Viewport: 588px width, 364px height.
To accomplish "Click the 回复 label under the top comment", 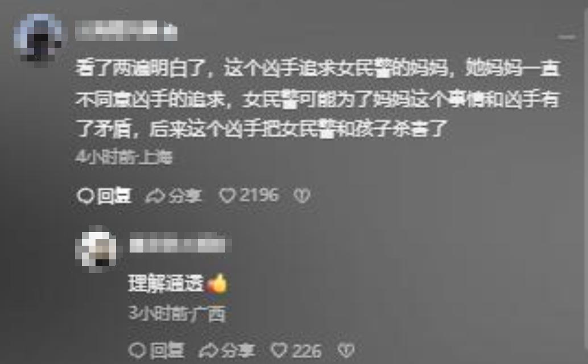I will point(114,196).
